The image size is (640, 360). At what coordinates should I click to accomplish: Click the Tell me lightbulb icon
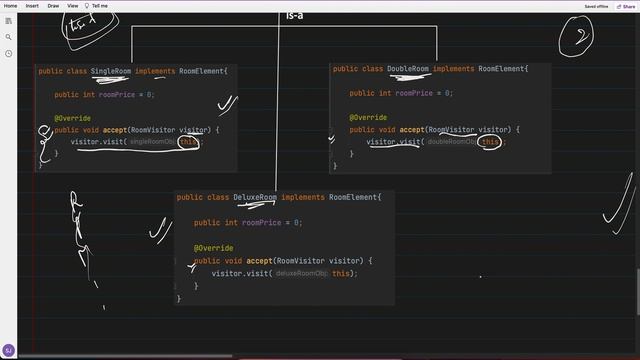pos(87,6)
